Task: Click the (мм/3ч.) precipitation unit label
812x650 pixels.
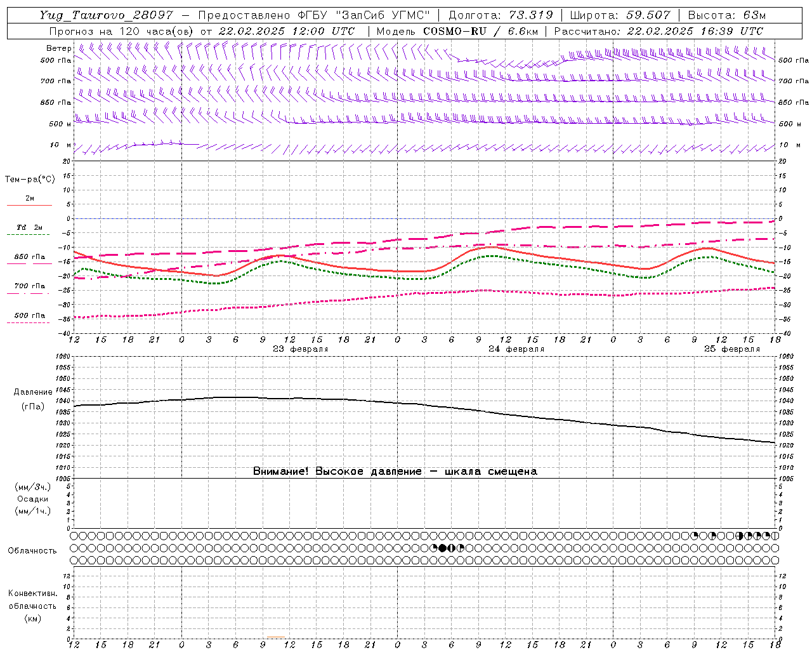Action: point(32,487)
